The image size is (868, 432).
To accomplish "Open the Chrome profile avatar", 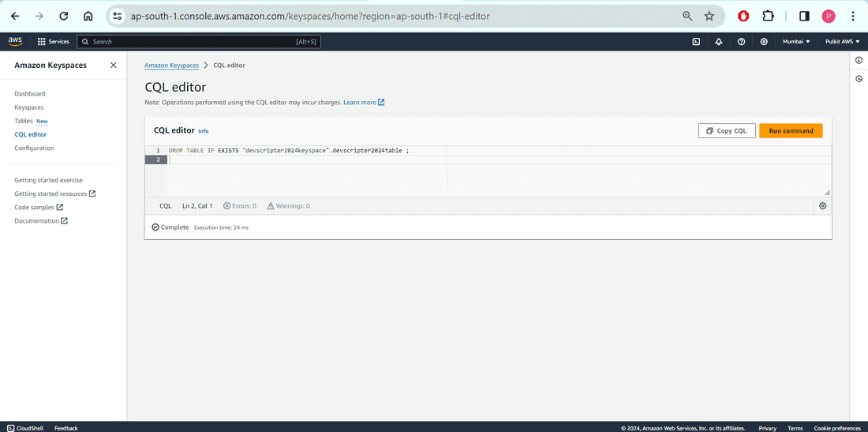I will [829, 16].
